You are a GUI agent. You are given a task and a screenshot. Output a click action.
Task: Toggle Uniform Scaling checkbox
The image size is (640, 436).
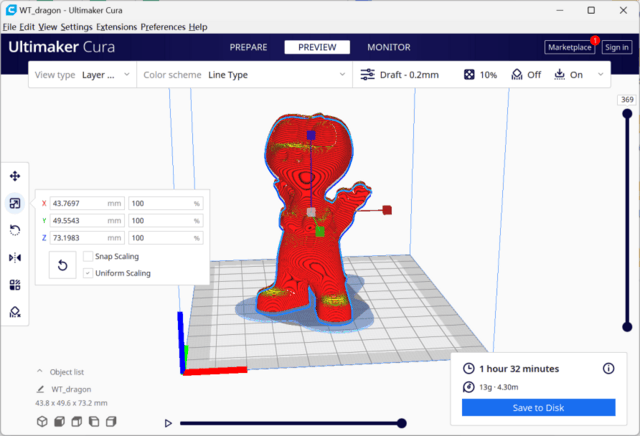pyautogui.click(x=88, y=273)
